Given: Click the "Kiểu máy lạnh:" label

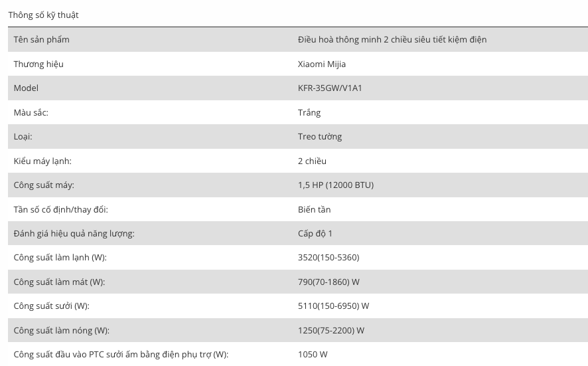Looking at the screenshot, I should pyautogui.click(x=42, y=161).
